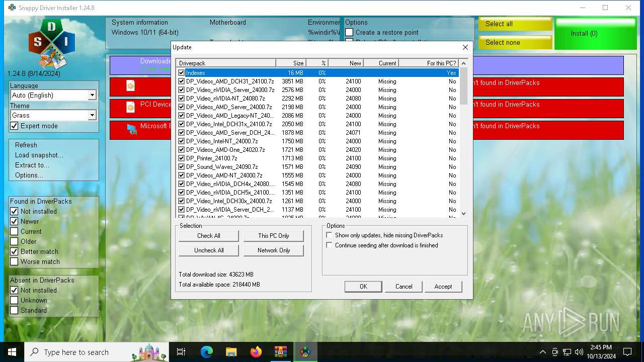Toggle Continue seeding after download is finished
The width and height of the screenshot is (644, 362).
[330, 245]
